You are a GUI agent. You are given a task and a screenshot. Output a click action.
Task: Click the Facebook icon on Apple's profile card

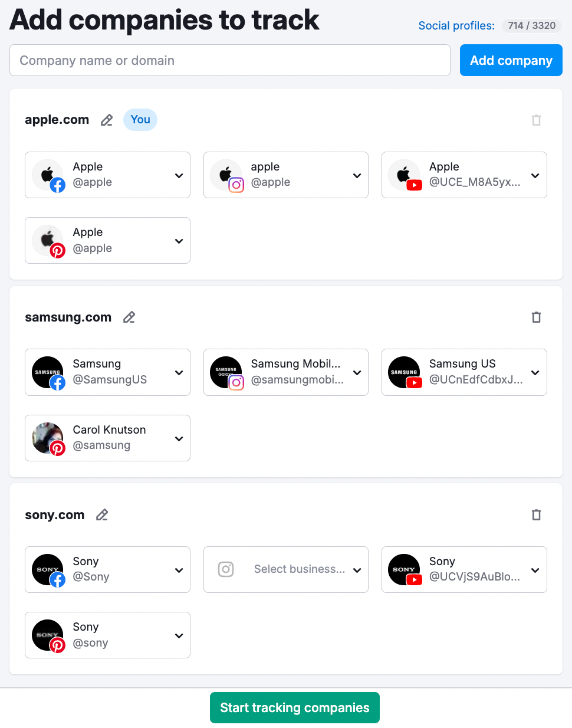click(57, 185)
